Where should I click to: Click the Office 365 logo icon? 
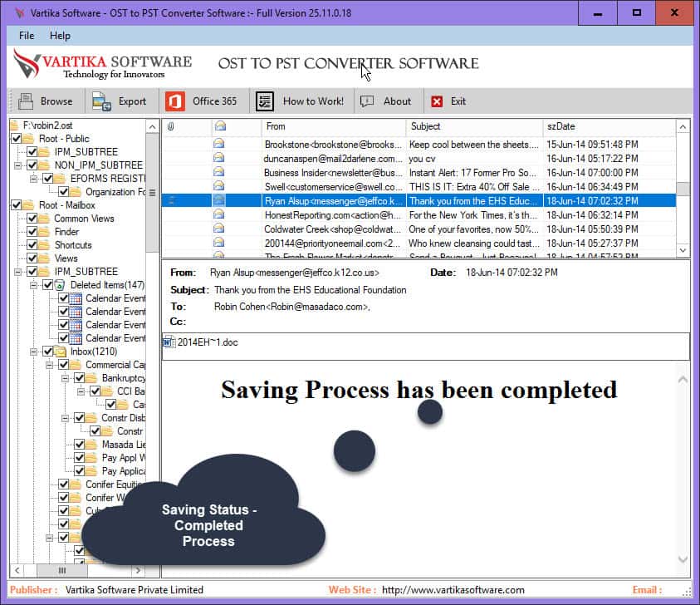pos(175,101)
